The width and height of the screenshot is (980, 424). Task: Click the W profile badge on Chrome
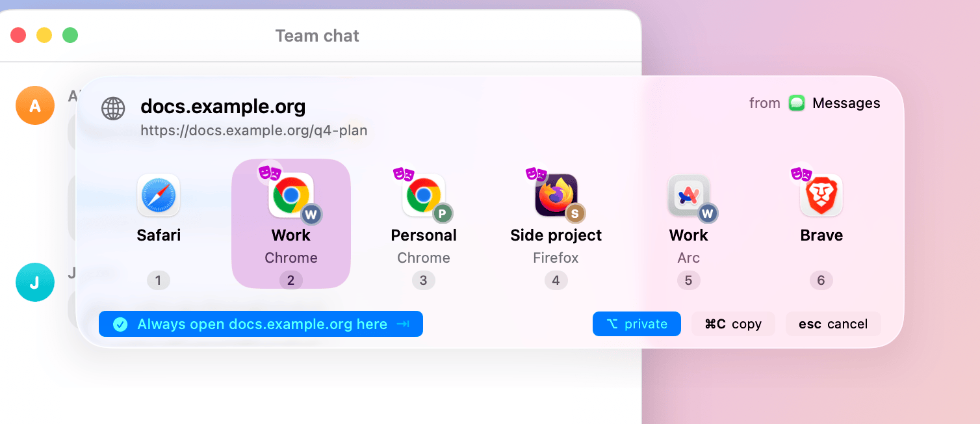[312, 213]
